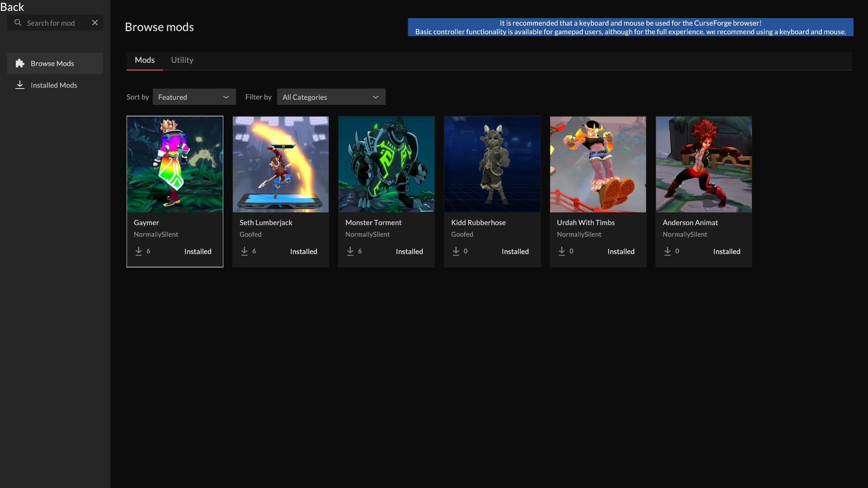Click Installed button on Seth Lumberjack
The height and width of the screenshot is (488, 868).
304,252
